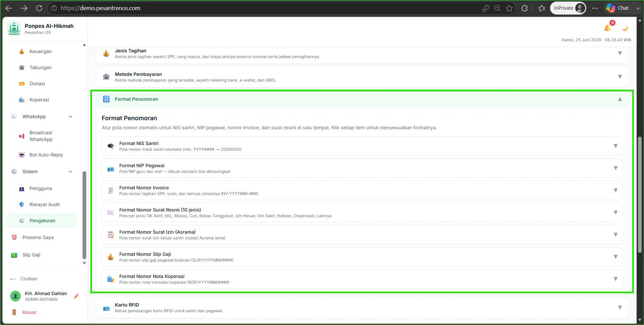Click the Format NIS Santri graduation cap icon
Screen dimensions: 644x325
click(x=110, y=146)
